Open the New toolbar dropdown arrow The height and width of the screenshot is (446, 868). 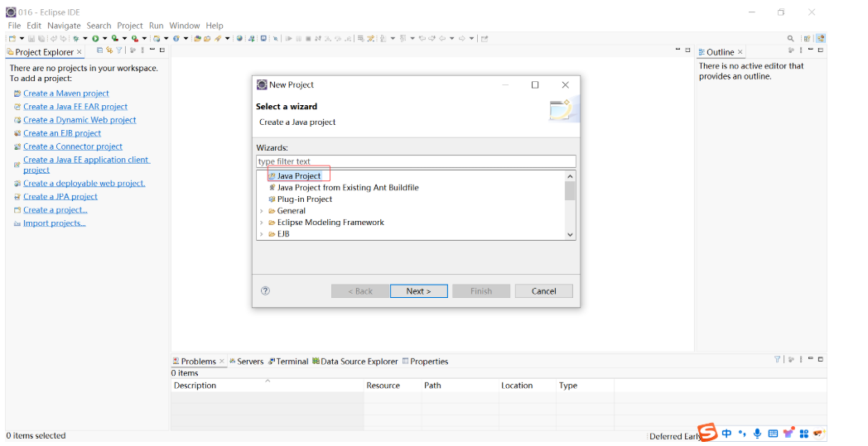(x=22, y=39)
